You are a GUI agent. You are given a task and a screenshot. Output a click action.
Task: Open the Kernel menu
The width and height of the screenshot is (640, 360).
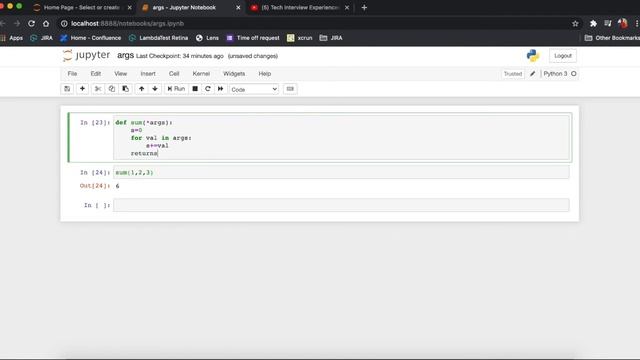(201, 74)
